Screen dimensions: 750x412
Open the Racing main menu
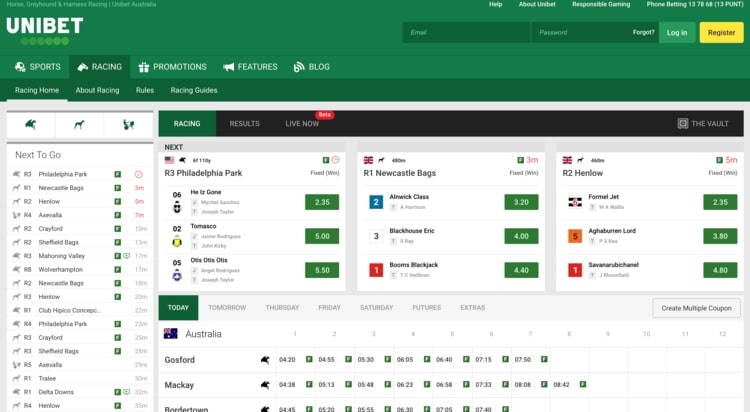tap(99, 67)
